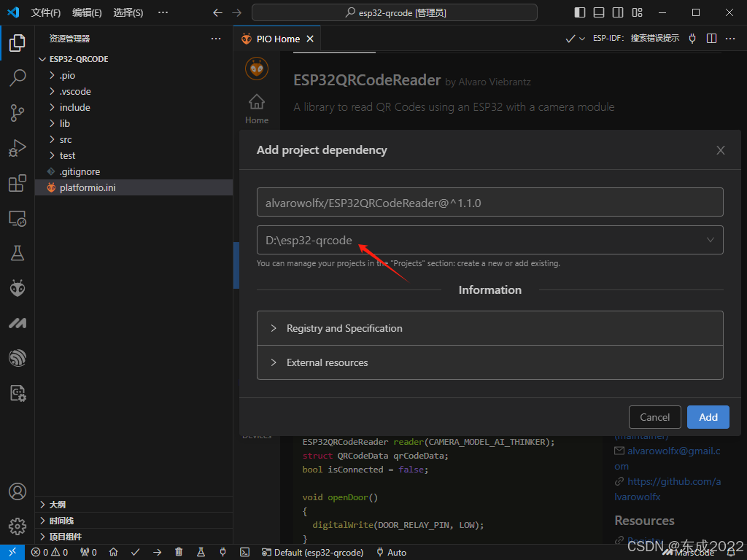Click the library dependency name input field
The height and width of the screenshot is (560, 747).
[489, 203]
